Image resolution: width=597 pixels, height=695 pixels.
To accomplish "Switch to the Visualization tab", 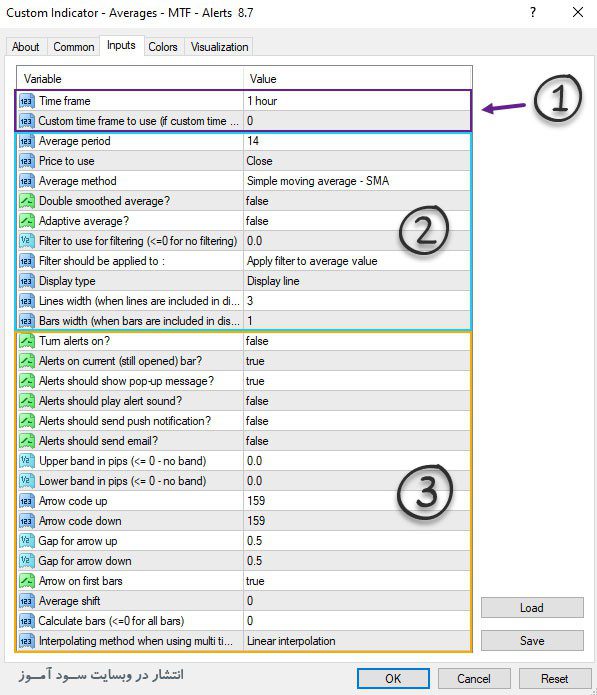I will [219, 47].
